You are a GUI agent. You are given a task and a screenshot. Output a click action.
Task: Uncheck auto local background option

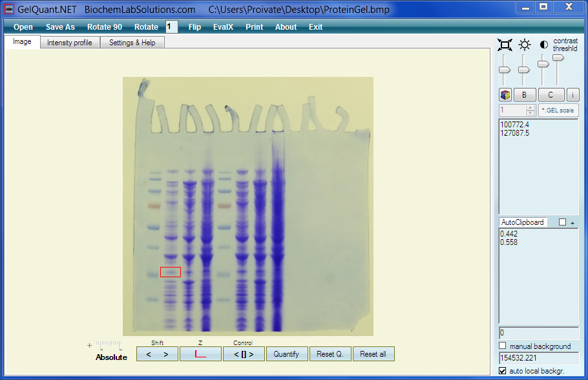tap(503, 371)
